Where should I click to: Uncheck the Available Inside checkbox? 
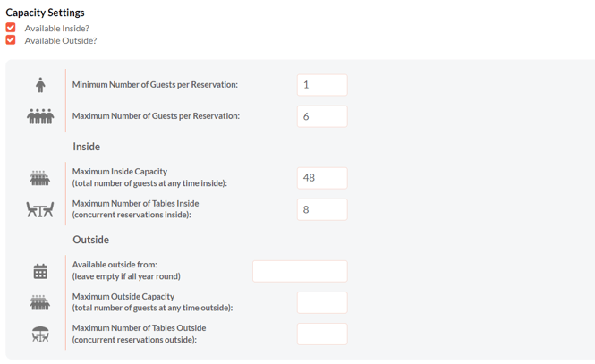[11, 28]
